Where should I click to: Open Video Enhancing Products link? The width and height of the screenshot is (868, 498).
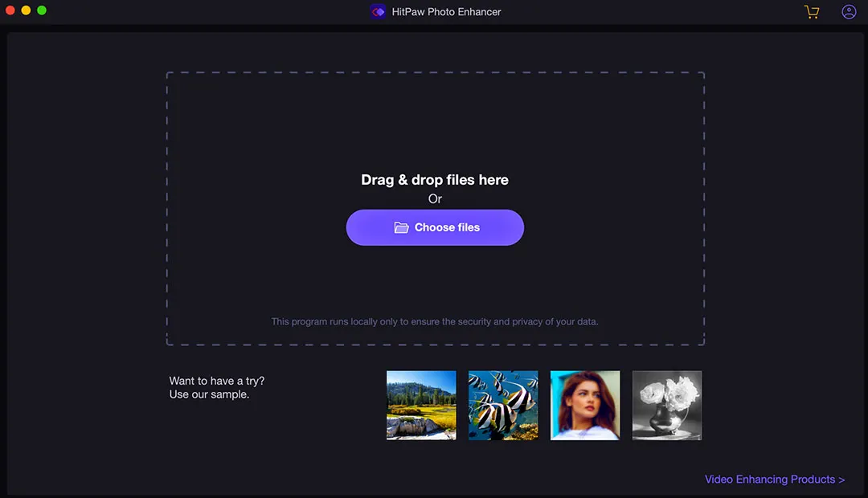[775, 480]
